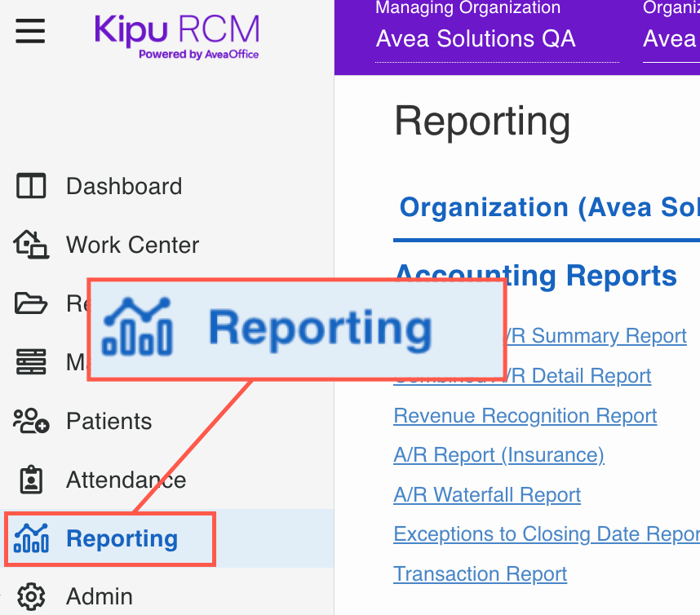Click the Admin gear icon

pyautogui.click(x=31, y=596)
